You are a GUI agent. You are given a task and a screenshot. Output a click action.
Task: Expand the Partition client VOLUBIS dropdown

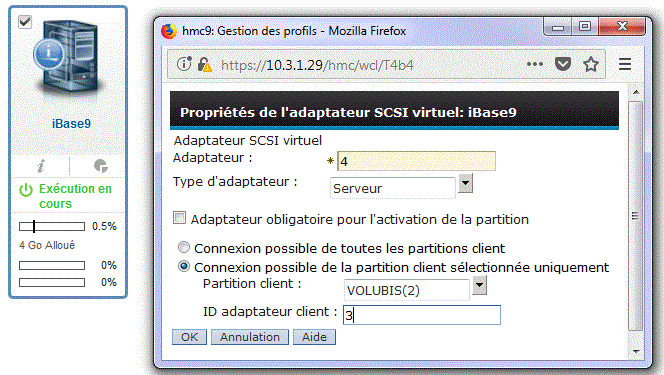[x=479, y=285]
